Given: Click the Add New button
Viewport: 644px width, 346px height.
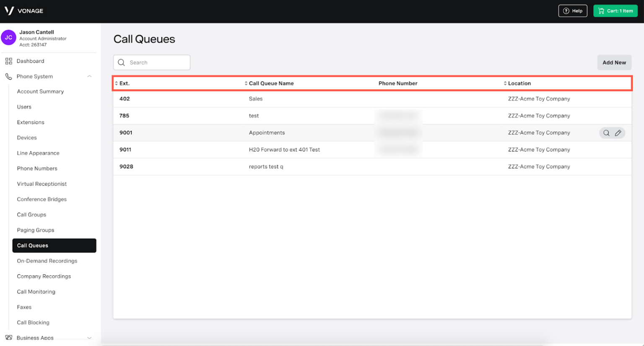Looking at the screenshot, I should pyautogui.click(x=614, y=62).
